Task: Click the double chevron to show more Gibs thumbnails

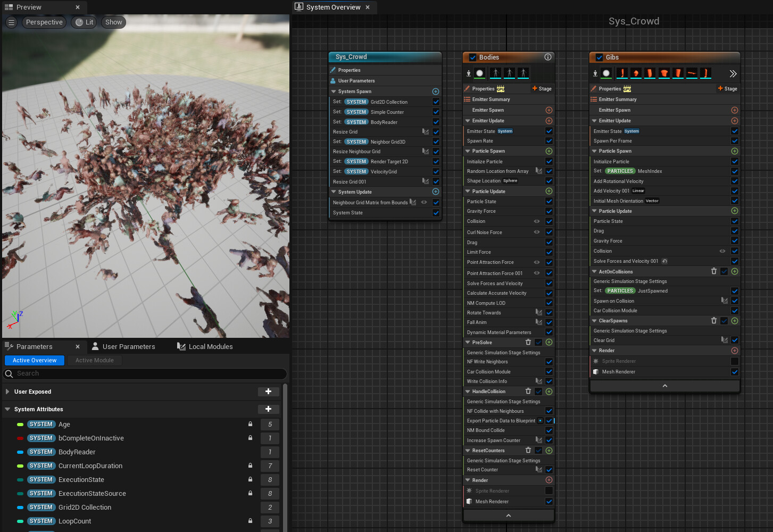Action: pyautogui.click(x=733, y=73)
